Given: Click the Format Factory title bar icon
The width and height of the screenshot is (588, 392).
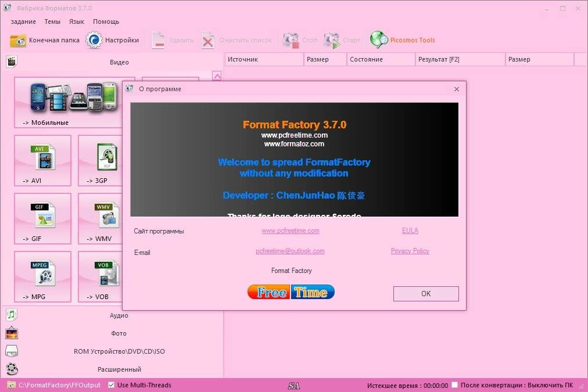Looking at the screenshot, I should click(x=7, y=8).
